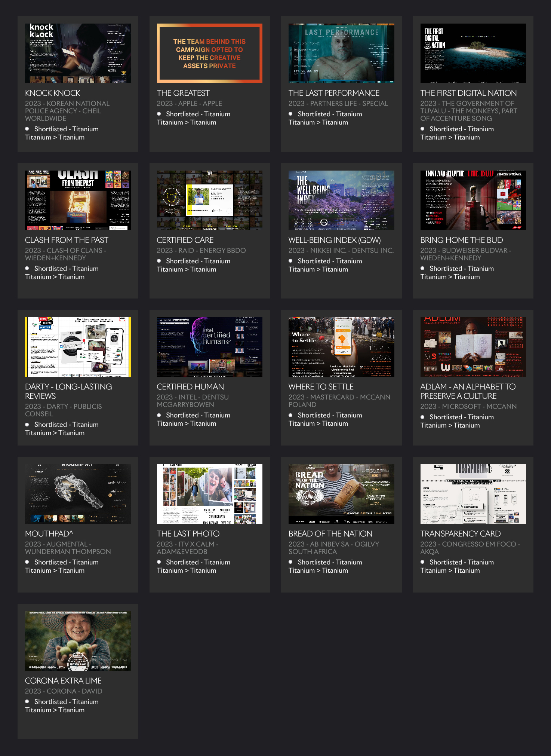Open The Last Performance thumbnail image
The height and width of the screenshot is (756, 551).
point(341,53)
